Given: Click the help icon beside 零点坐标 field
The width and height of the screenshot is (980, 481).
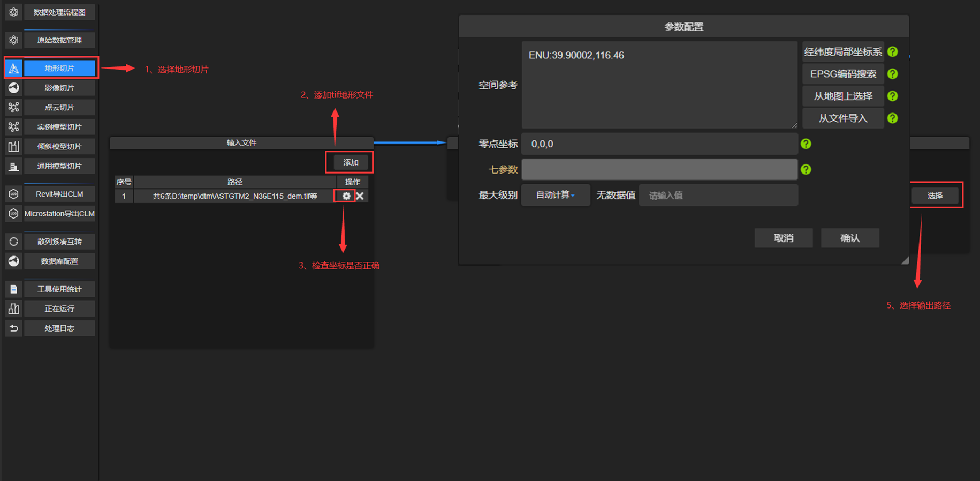Looking at the screenshot, I should tap(806, 144).
